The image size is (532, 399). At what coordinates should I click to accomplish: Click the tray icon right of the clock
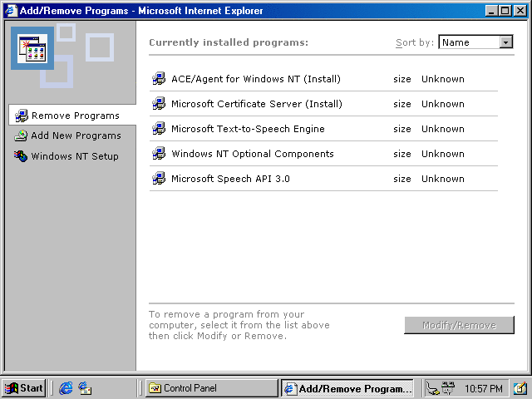[520, 388]
